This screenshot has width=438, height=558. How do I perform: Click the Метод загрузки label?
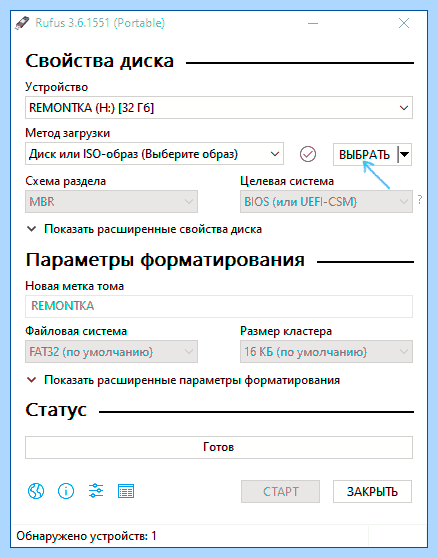click(x=68, y=133)
